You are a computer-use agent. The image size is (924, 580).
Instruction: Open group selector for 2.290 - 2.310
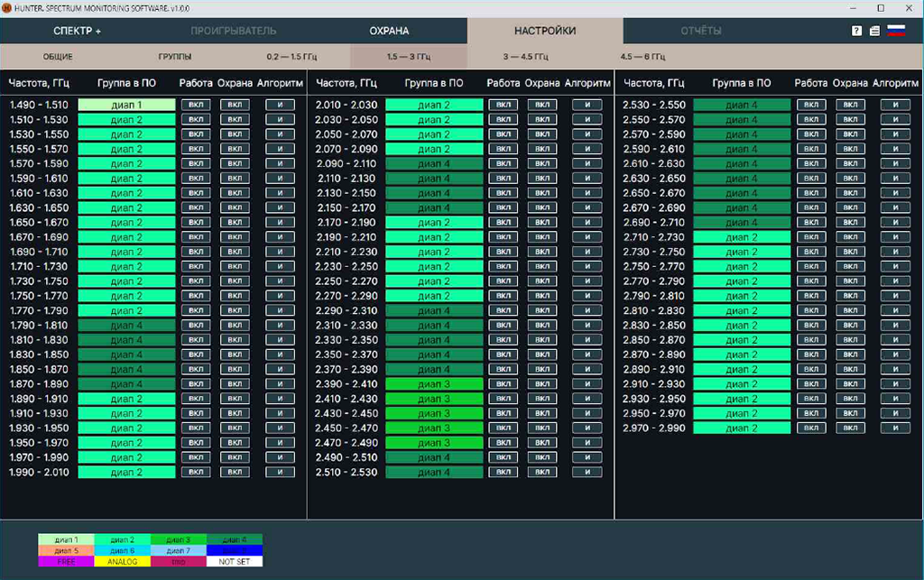[x=434, y=310]
